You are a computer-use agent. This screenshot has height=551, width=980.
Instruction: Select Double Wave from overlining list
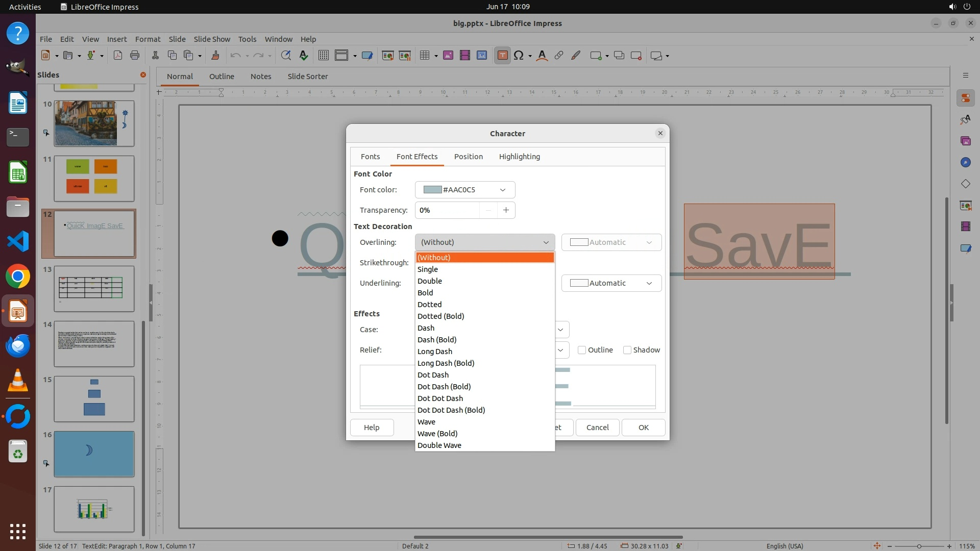coord(439,445)
